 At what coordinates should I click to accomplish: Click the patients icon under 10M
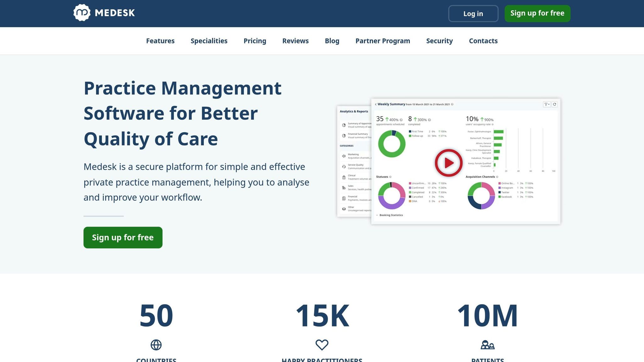(x=487, y=345)
